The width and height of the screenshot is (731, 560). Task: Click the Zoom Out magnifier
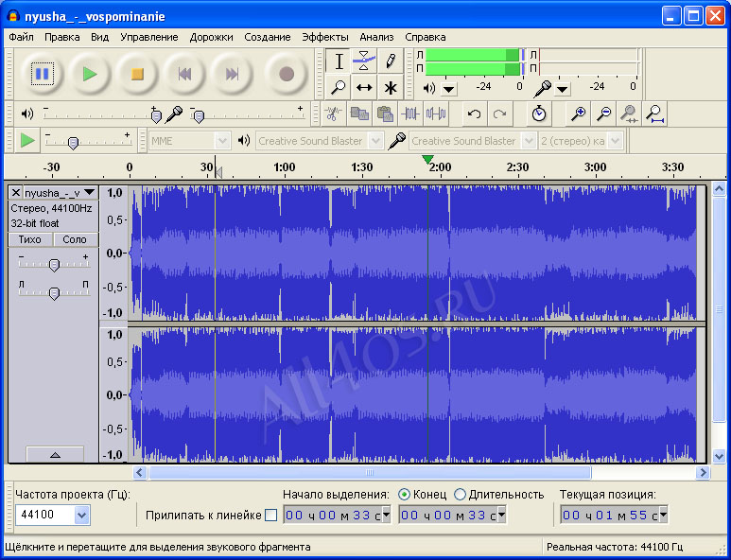604,114
